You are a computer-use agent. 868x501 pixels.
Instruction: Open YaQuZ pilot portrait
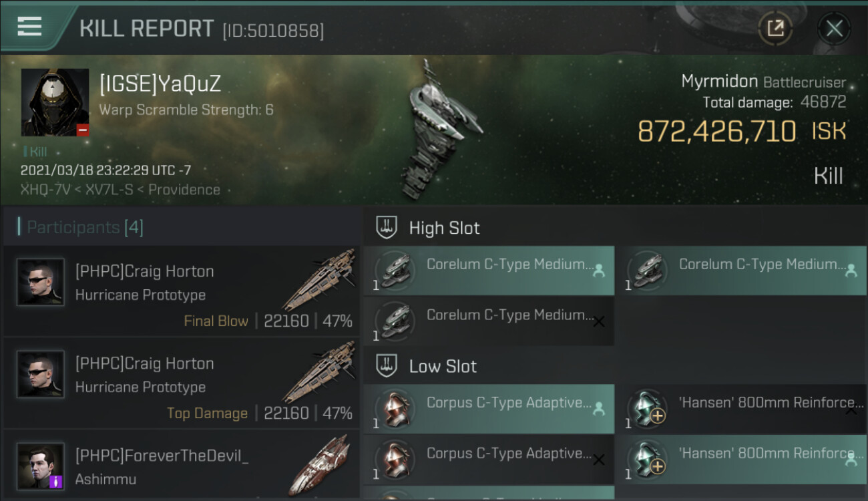pyautogui.click(x=55, y=102)
